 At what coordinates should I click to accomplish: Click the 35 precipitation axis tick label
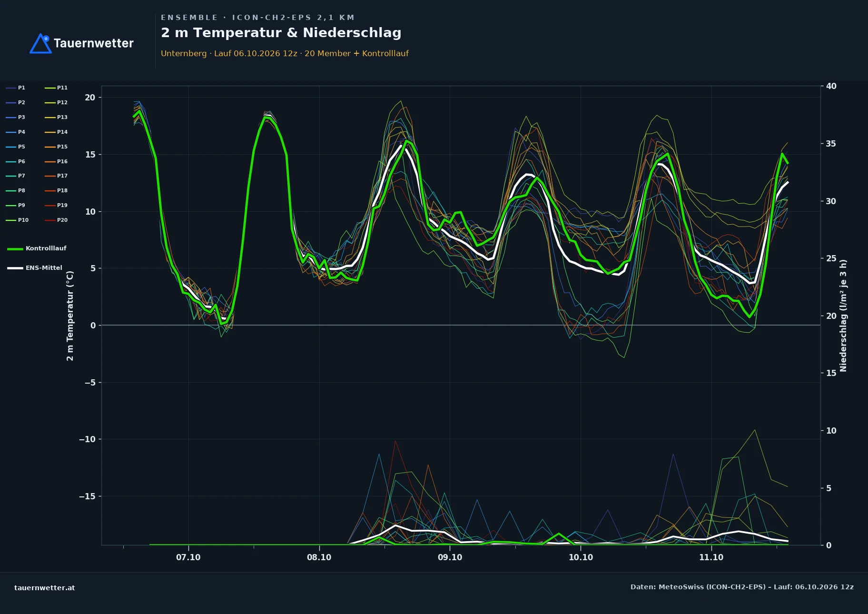point(831,144)
